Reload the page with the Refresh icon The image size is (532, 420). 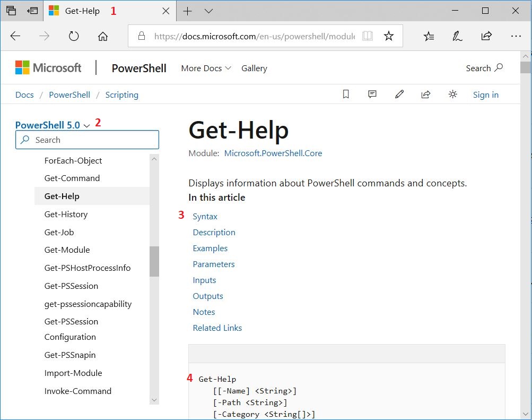[x=74, y=36]
